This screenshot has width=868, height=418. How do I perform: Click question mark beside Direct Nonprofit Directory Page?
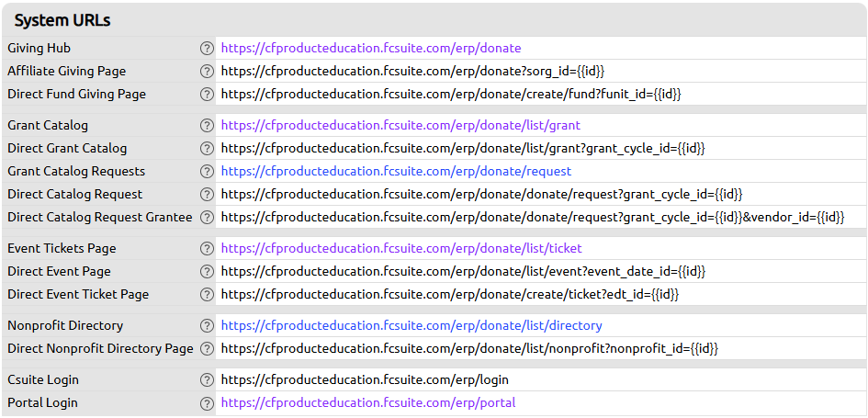pyautogui.click(x=207, y=349)
